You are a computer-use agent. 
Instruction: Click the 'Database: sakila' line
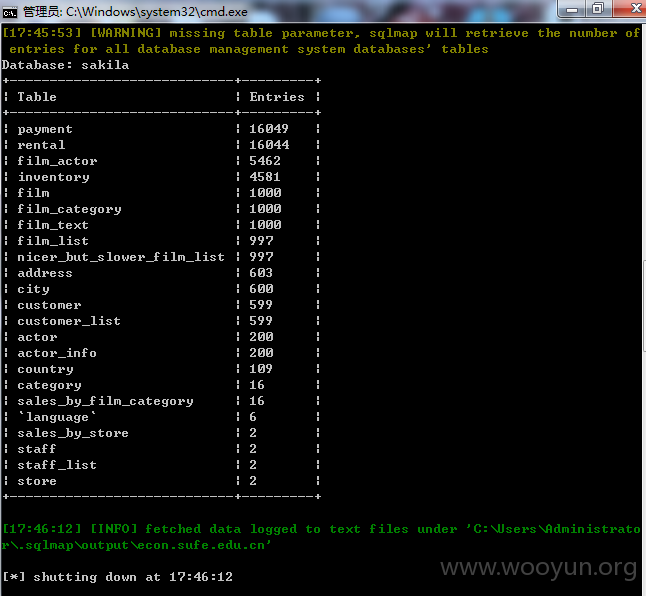tap(66, 65)
